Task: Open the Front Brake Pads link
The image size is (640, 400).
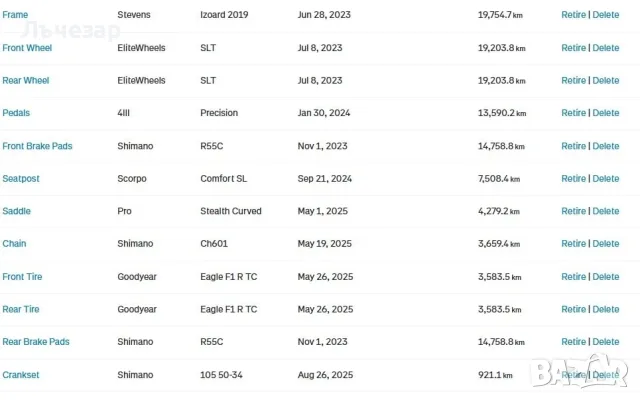Action: 37,146
